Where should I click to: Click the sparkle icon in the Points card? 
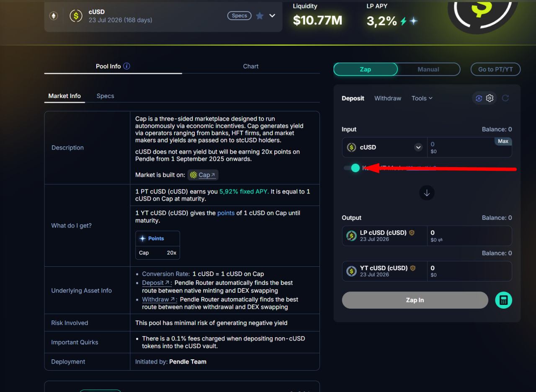tap(142, 238)
